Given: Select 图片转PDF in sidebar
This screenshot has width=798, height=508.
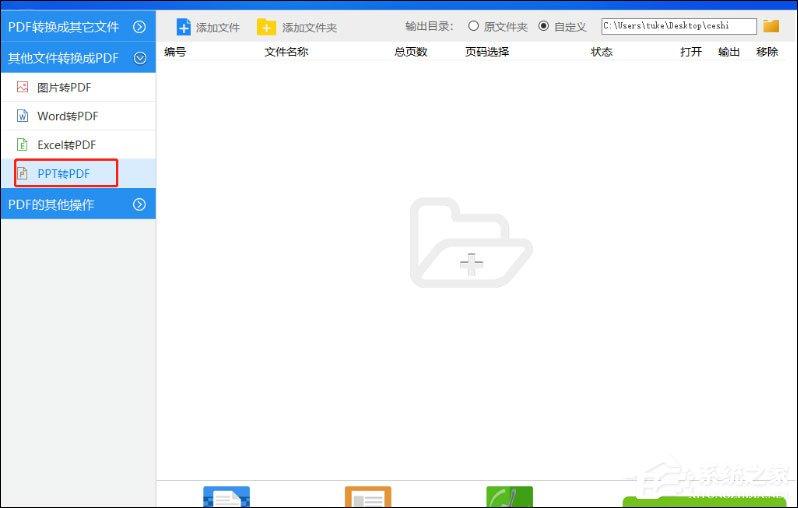Looking at the screenshot, I should (78, 87).
